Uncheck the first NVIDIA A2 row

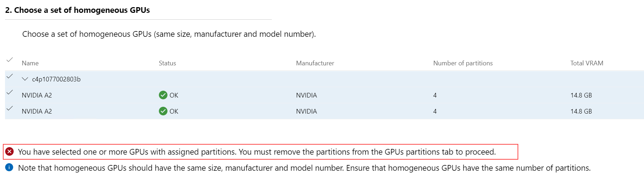[x=10, y=92]
